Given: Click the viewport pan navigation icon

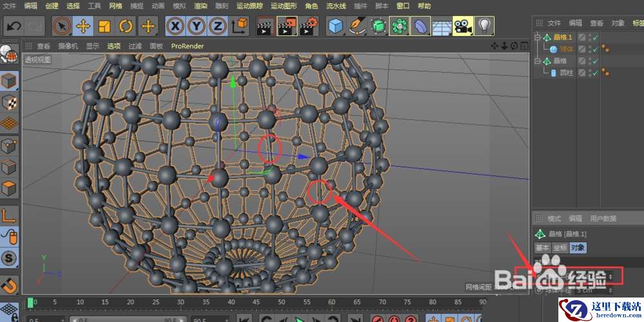Looking at the screenshot, I should (495, 46).
